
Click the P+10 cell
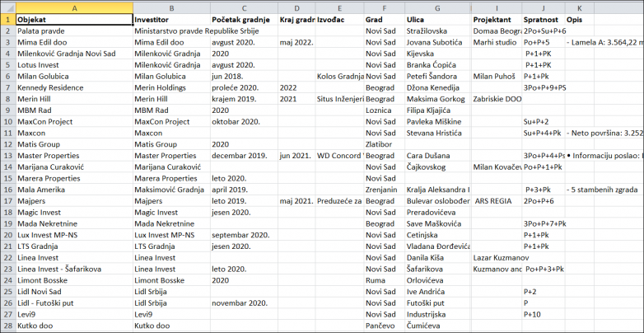point(542,315)
